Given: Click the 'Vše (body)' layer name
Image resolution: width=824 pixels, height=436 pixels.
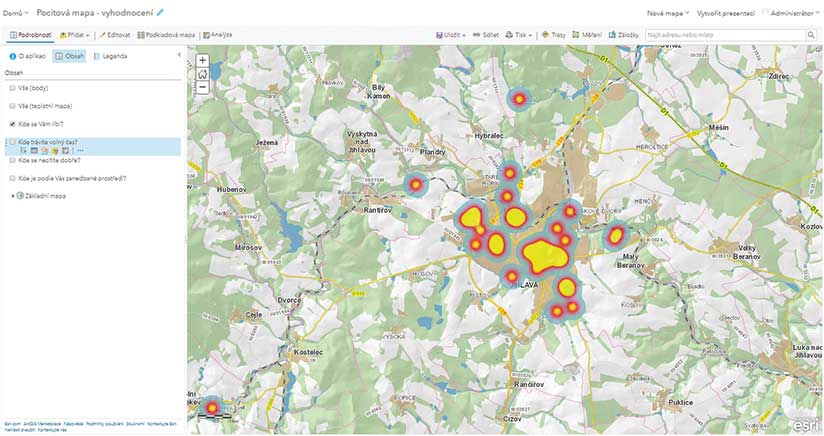Looking at the screenshot, I should [33, 88].
